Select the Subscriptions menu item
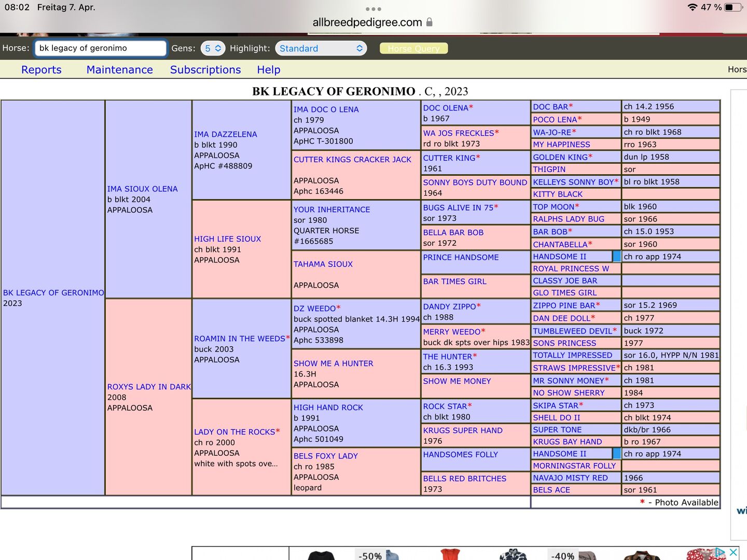Image resolution: width=747 pixels, height=560 pixels. [x=205, y=69]
